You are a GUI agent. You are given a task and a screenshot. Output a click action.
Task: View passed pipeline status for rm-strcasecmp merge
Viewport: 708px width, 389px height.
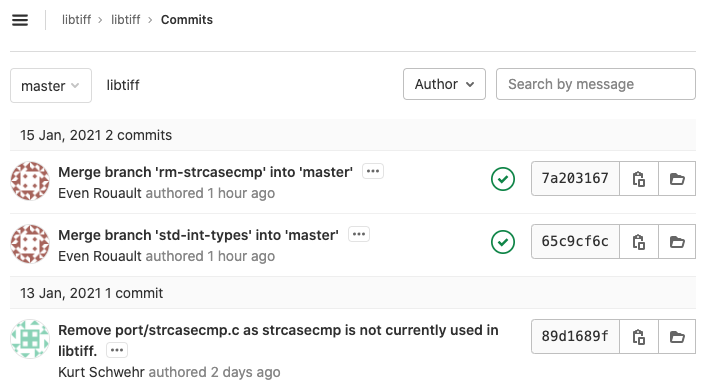tap(503, 179)
